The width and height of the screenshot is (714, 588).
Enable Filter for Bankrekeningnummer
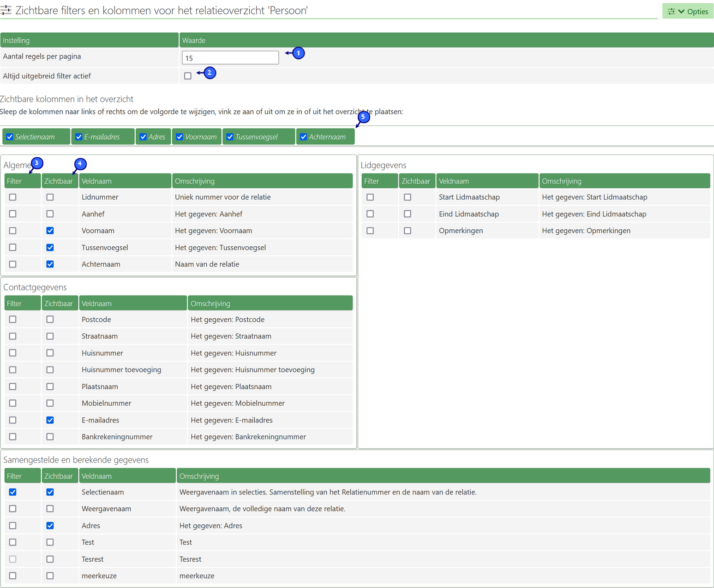(x=13, y=437)
